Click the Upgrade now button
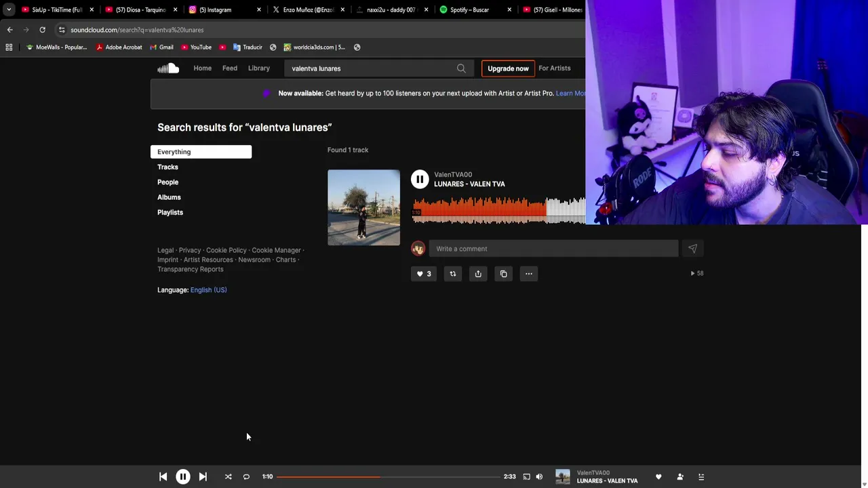 pyautogui.click(x=508, y=68)
